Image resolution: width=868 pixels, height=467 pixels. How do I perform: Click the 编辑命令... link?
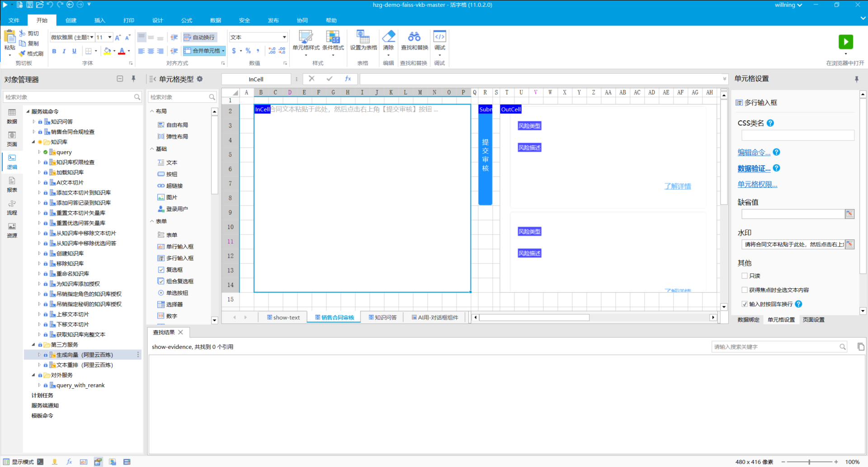pyautogui.click(x=754, y=152)
